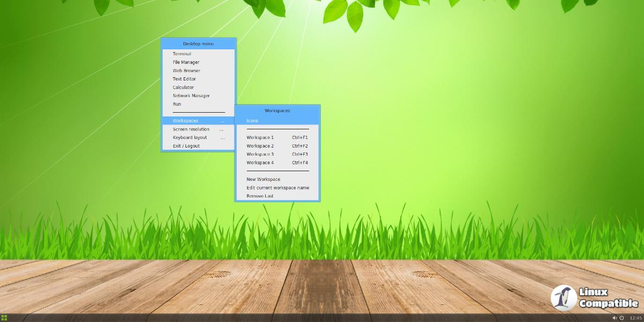Click Edit current workspace name
644x322 pixels.
(277, 188)
